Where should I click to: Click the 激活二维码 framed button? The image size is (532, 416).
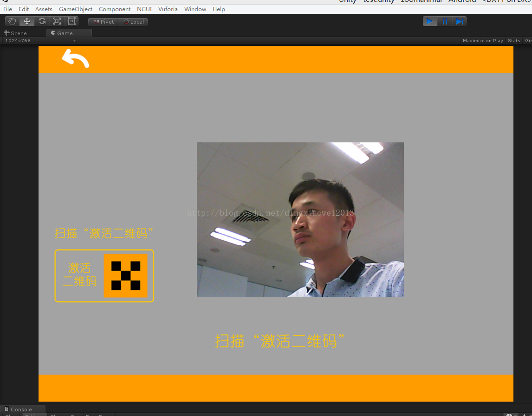point(104,275)
